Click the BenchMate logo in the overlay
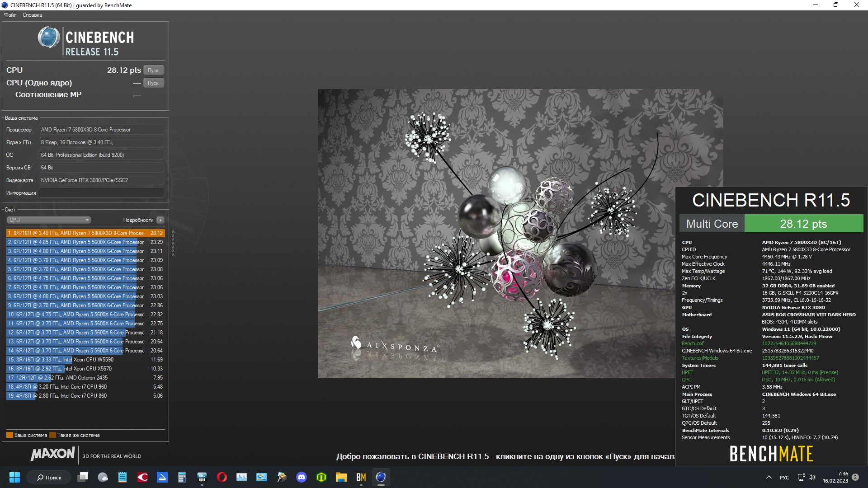 (771, 454)
